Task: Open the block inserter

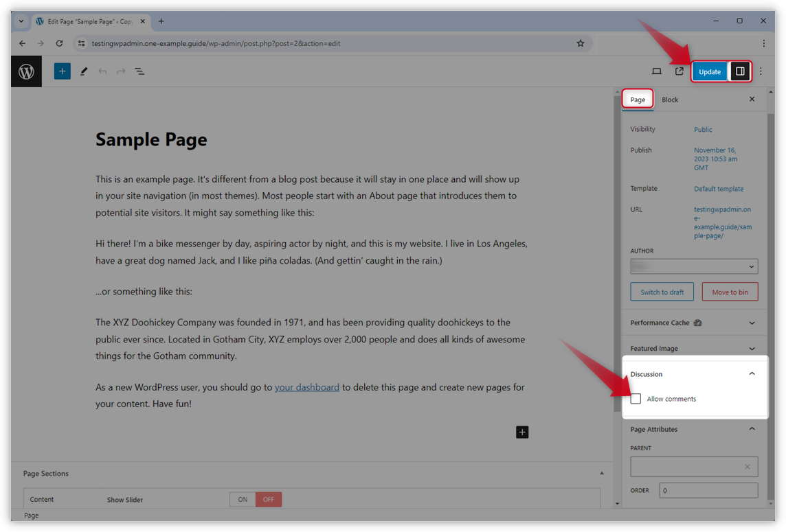Action: [x=63, y=71]
